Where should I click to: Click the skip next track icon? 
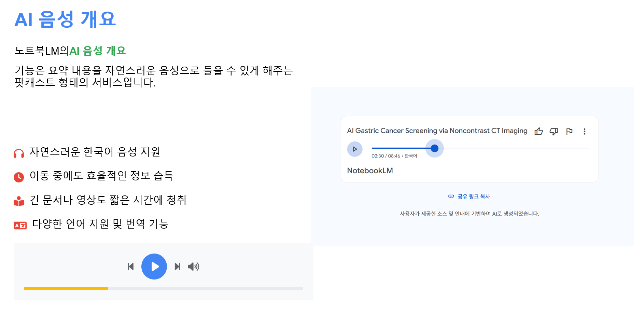[177, 267]
